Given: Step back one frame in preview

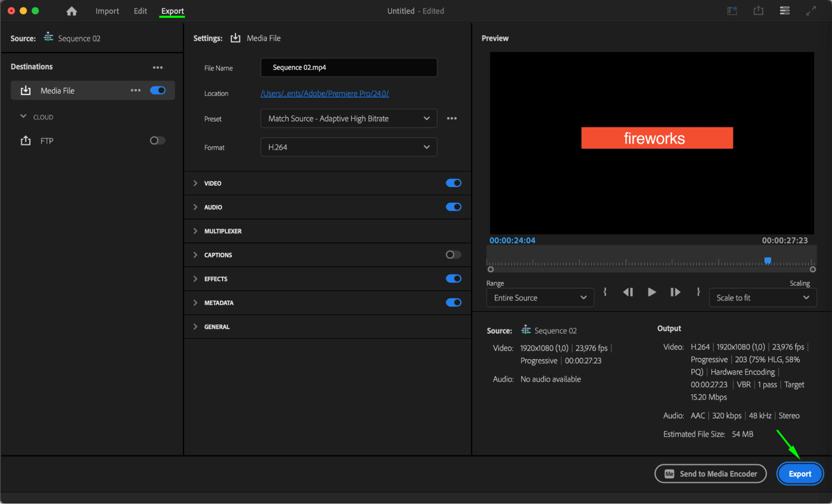Looking at the screenshot, I should click(x=628, y=292).
